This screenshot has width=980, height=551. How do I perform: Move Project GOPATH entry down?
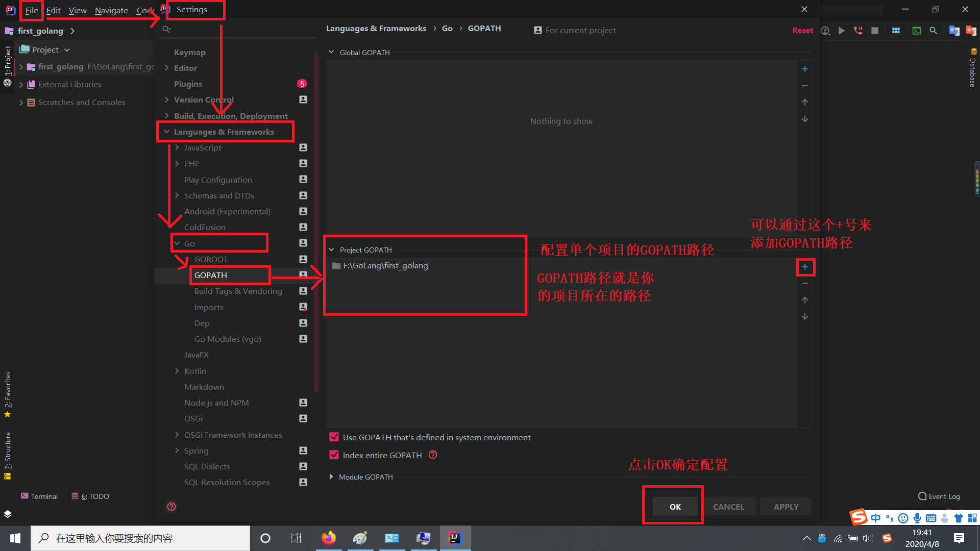click(805, 316)
